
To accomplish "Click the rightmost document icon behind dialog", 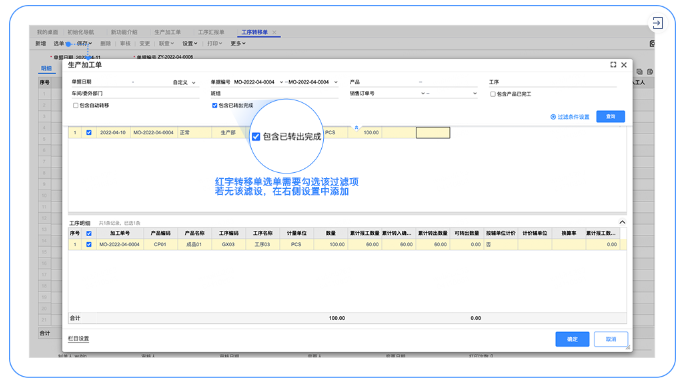I will click(650, 72).
